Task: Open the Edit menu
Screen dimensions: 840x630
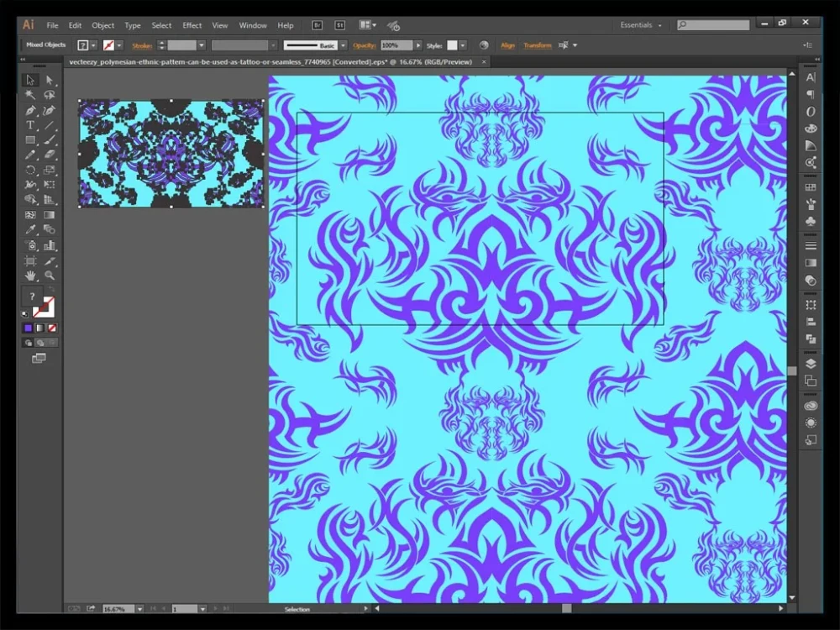Action: (x=75, y=25)
